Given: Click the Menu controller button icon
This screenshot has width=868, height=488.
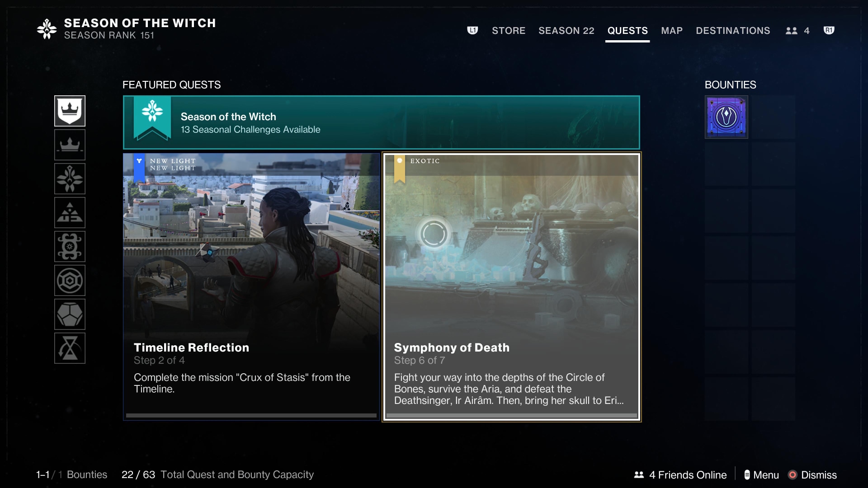Looking at the screenshot, I should coord(747,475).
